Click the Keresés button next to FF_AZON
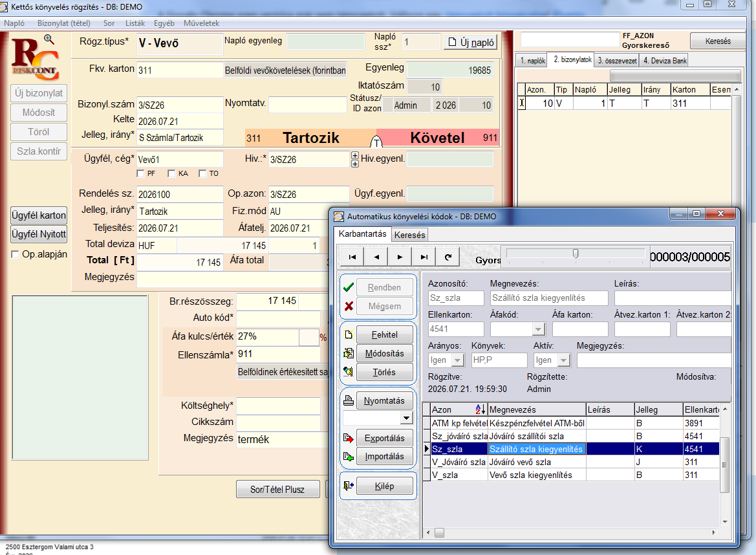Screen dimensions: 756x555 coord(718,41)
